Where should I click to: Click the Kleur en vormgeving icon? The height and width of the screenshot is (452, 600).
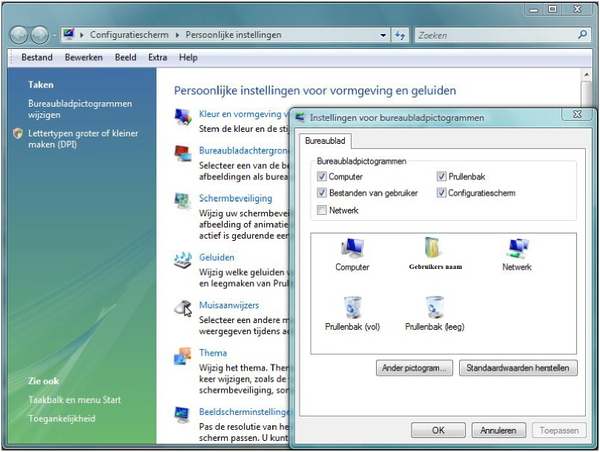tap(183, 116)
